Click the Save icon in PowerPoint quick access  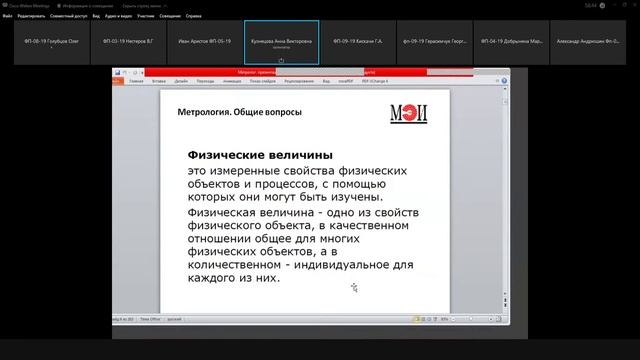(x=118, y=73)
